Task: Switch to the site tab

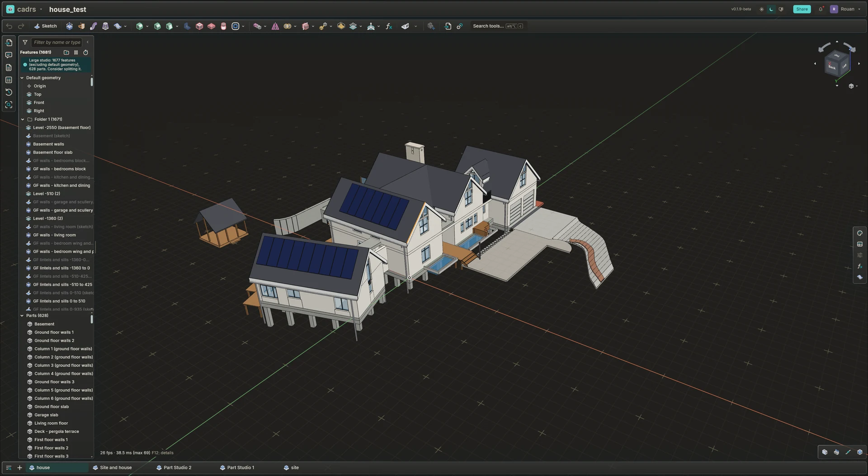Action: pyautogui.click(x=291, y=468)
